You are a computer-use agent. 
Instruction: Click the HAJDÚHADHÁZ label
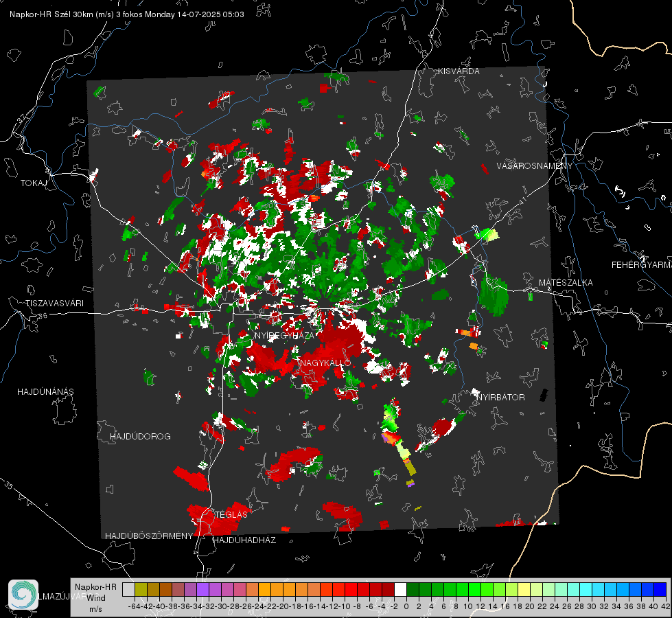click(244, 540)
